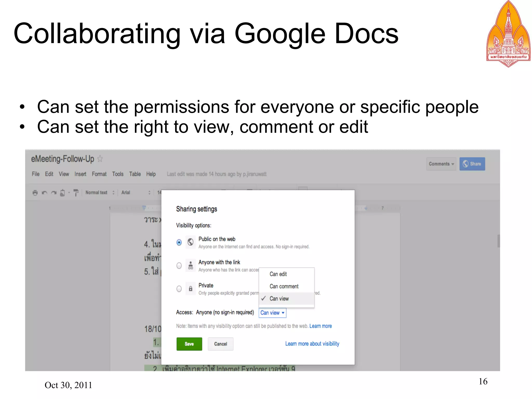The height and width of the screenshot is (399, 532).
Task: Open the Table menu
Action: pos(135,174)
